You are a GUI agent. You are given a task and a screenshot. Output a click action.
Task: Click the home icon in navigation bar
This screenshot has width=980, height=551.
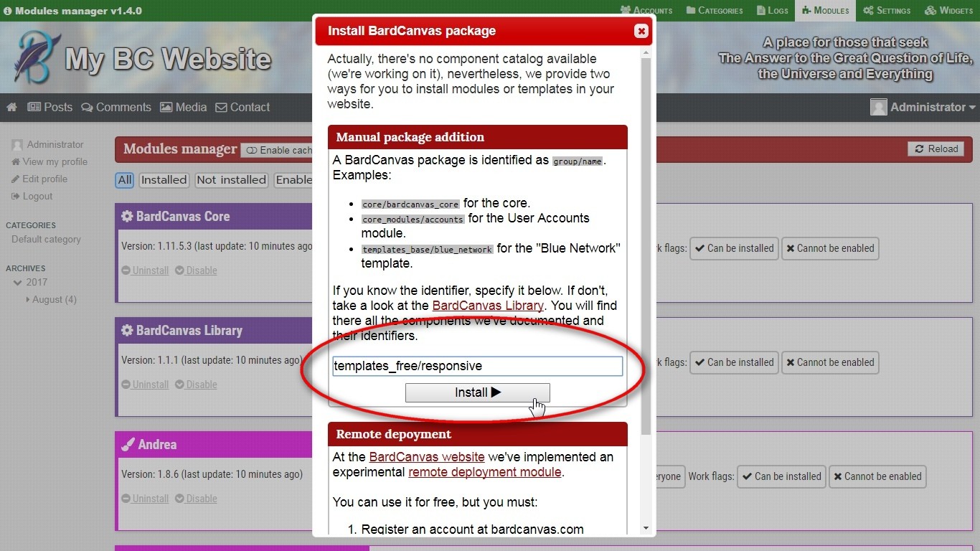click(12, 107)
